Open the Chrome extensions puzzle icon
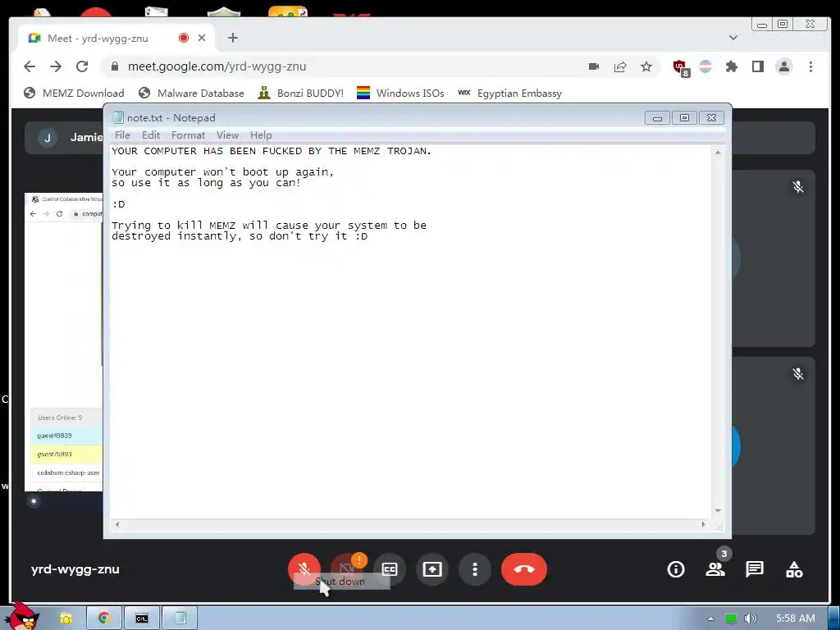 coord(731,66)
